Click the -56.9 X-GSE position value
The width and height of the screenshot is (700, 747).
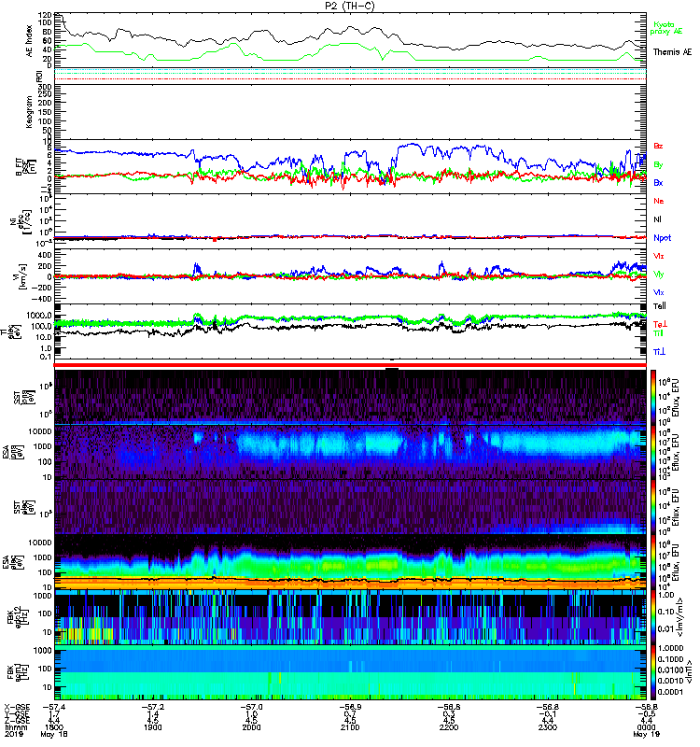(x=350, y=708)
